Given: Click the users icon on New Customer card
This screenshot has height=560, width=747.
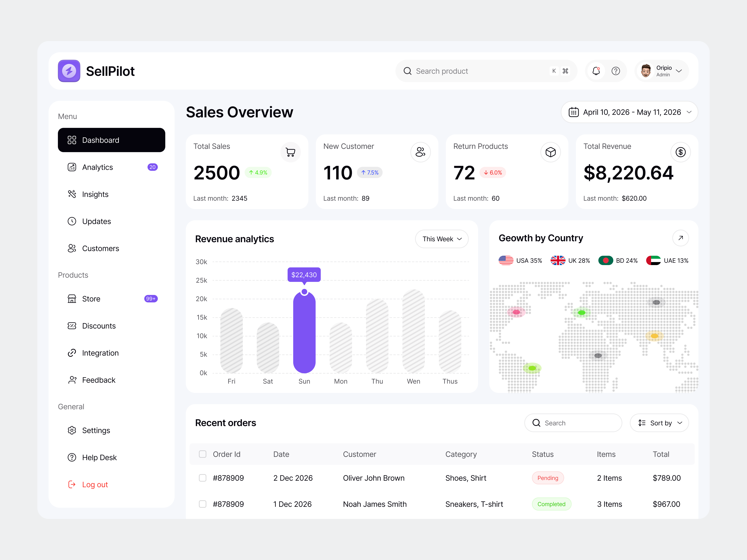Looking at the screenshot, I should (x=420, y=152).
